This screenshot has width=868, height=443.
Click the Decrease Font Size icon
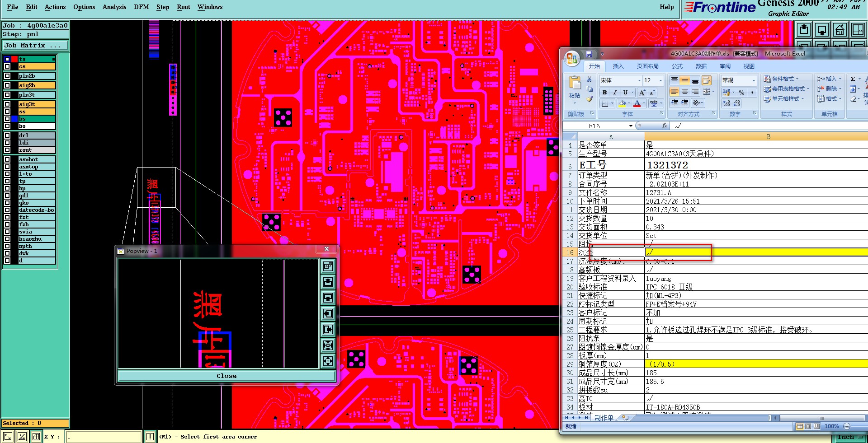tap(652, 93)
